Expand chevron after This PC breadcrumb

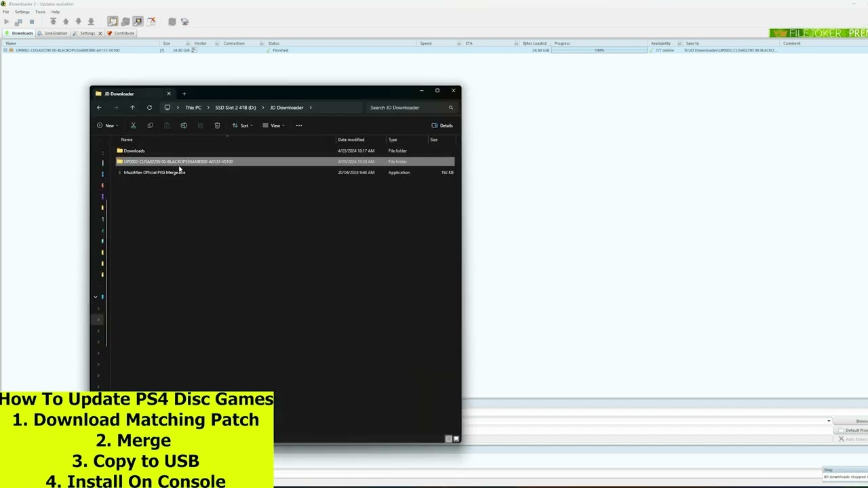[208, 108]
